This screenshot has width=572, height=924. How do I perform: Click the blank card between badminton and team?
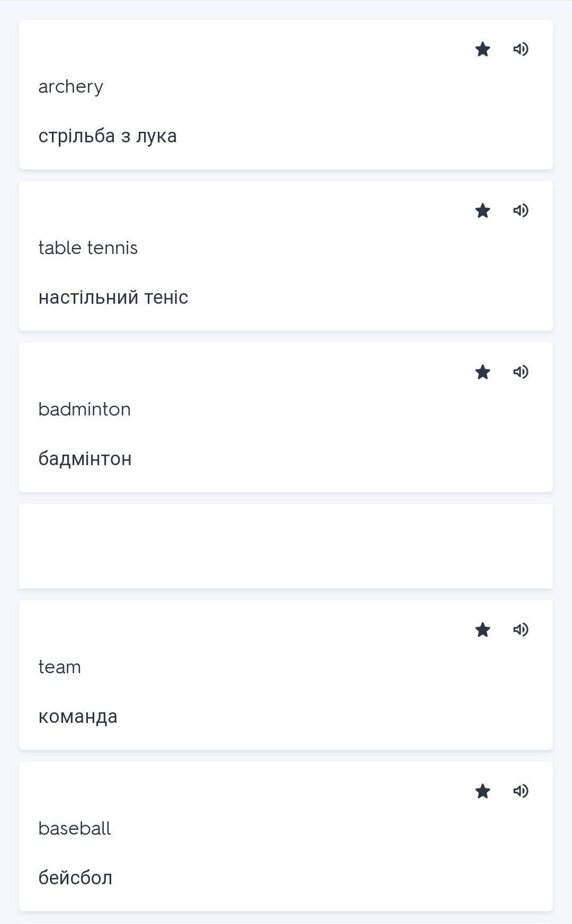[x=286, y=546]
